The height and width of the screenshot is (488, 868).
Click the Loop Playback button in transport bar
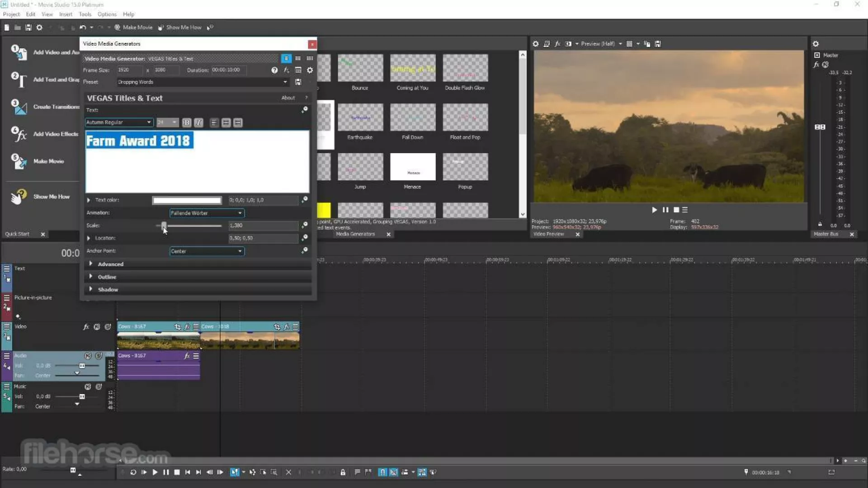(133, 472)
